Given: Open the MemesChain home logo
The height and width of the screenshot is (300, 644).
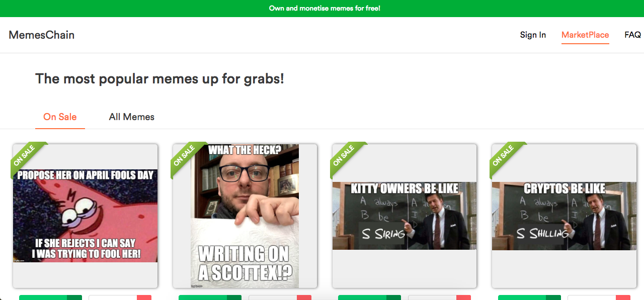Looking at the screenshot, I should pyautogui.click(x=42, y=35).
